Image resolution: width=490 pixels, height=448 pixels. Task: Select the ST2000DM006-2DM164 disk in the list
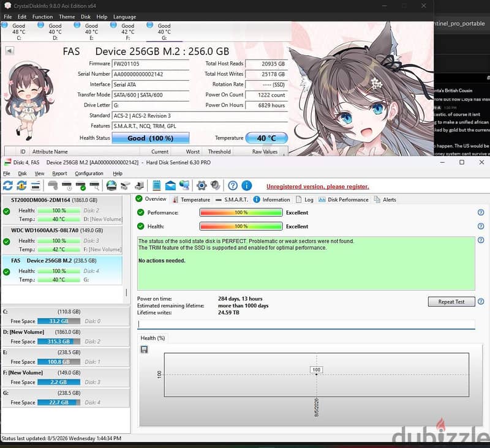coord(62,209)
